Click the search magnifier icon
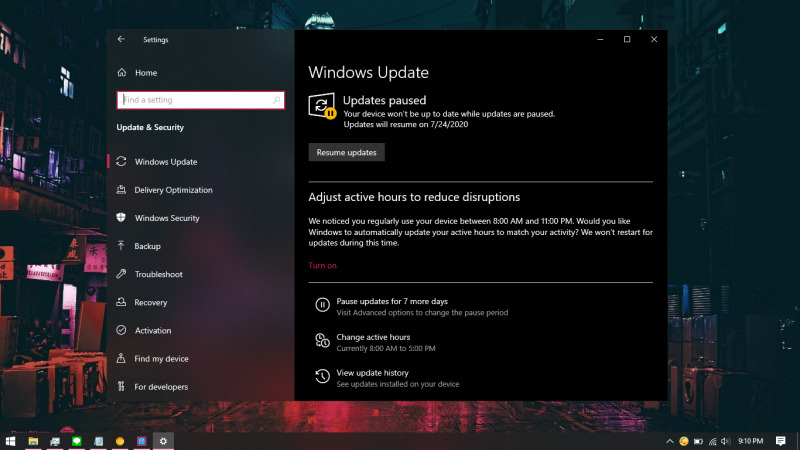Screen dimensions: 800x450 (277, 100)
